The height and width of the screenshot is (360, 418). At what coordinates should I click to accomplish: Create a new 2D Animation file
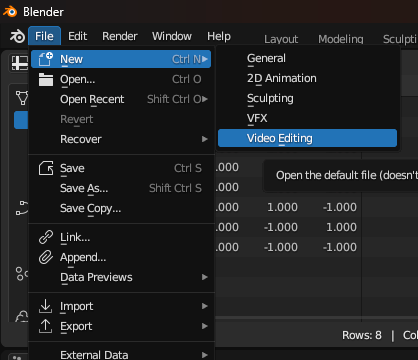click(307, 78)
